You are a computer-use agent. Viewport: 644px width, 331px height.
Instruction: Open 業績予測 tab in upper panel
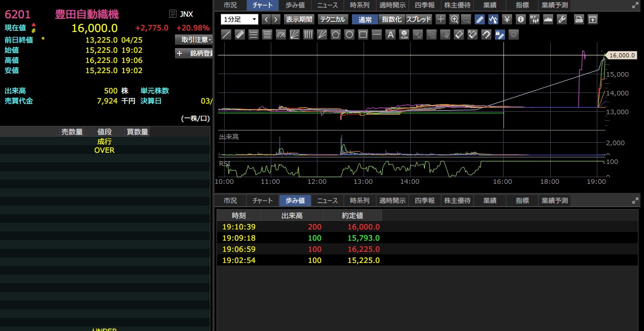coord(555,5)
